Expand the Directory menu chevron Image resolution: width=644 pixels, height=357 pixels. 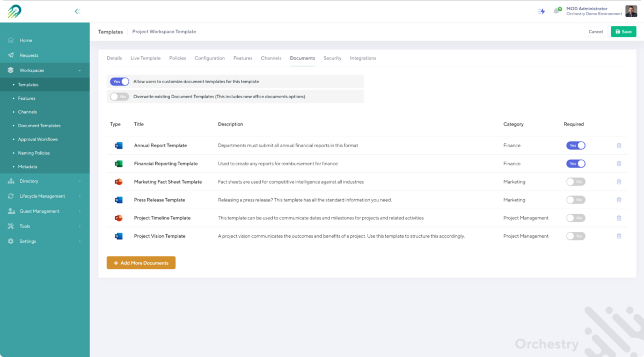click(79, 181)
